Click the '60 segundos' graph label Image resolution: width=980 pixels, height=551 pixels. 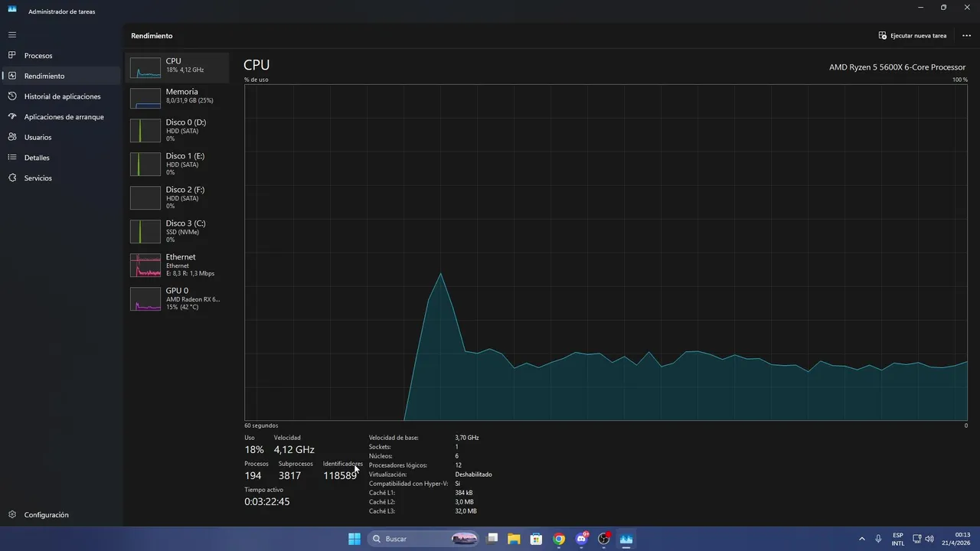tap(261, 425)
